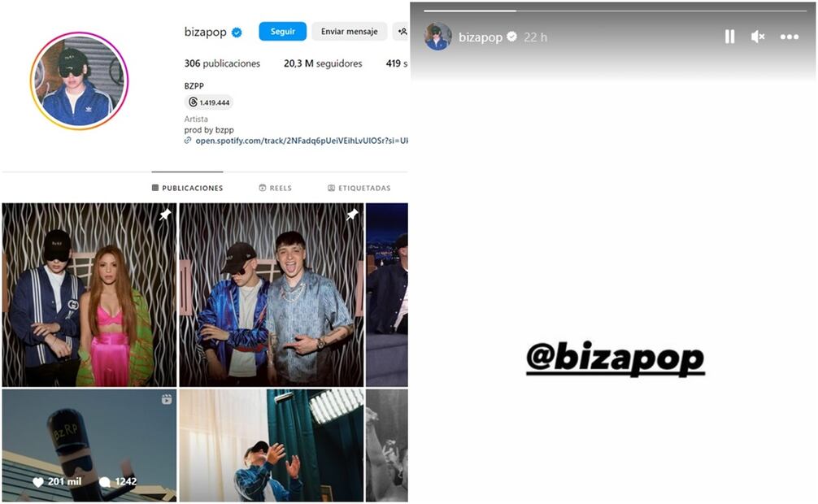Open the pinned post with woman in pink
Viewport: 818px width, 504px height.
pos(89,295)
